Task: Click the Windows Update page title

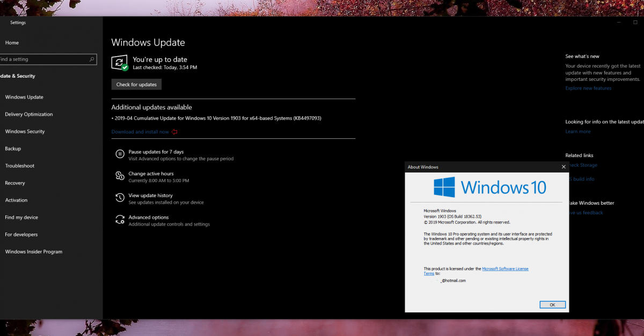Action: point(148,42)
